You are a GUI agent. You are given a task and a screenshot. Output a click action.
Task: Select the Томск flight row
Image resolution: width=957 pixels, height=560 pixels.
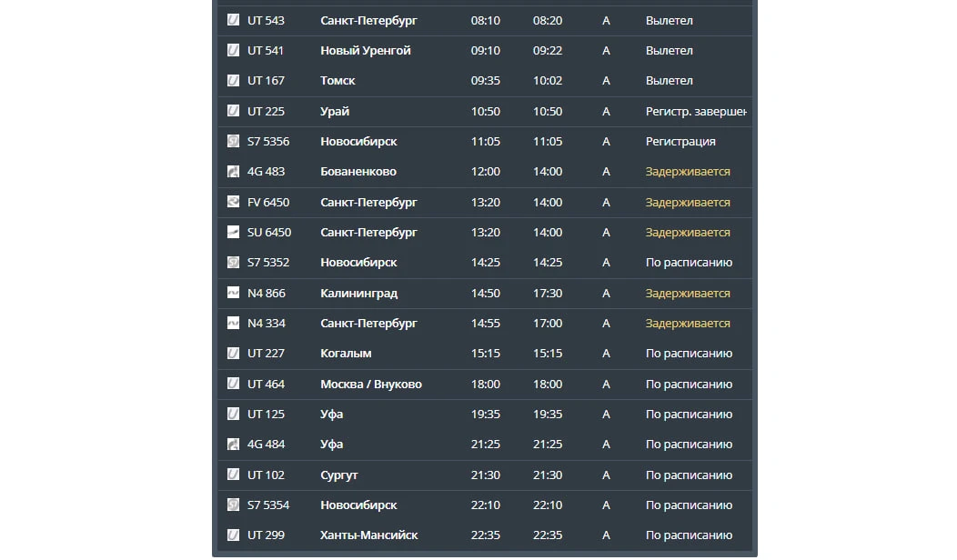(485, 81)
